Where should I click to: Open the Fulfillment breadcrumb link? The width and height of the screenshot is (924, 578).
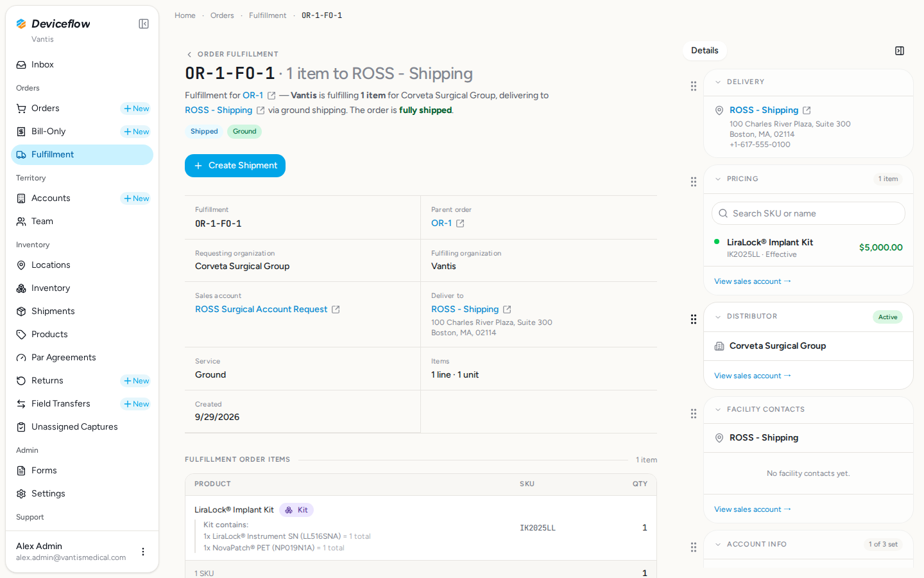click(x=268, y=15)
